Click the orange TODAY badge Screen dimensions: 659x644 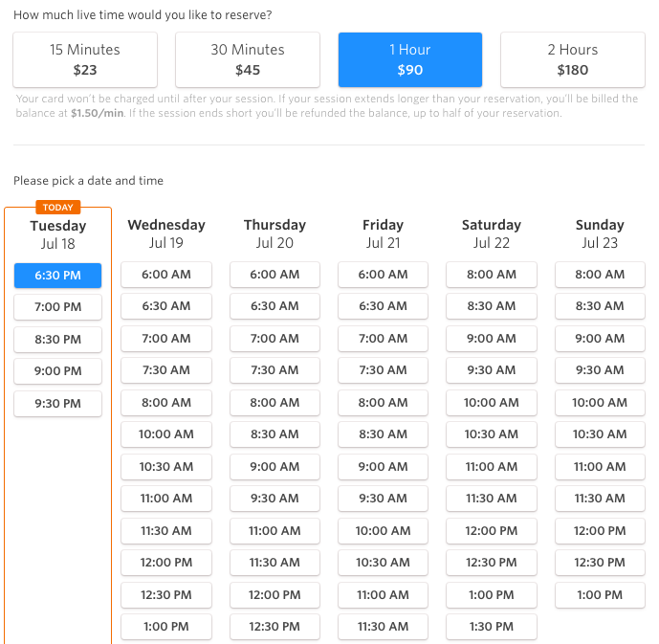pos(58,208)
